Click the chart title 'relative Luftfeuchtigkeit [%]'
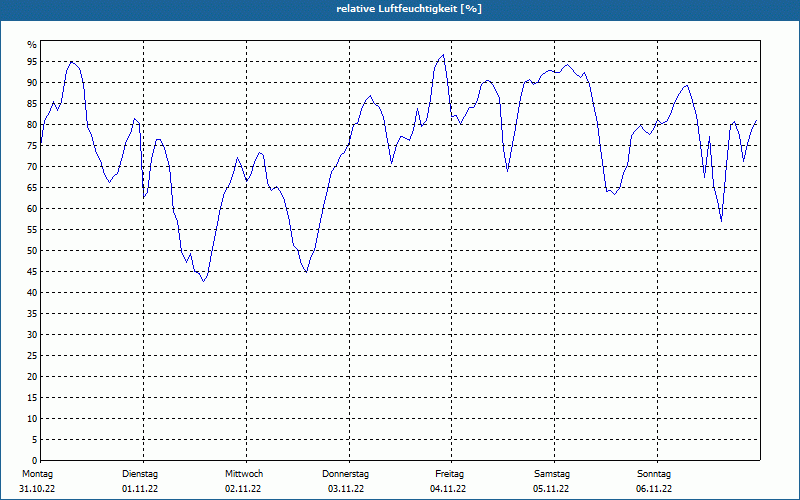The height and width of the screenshot is (500, 800). [409, 9]
